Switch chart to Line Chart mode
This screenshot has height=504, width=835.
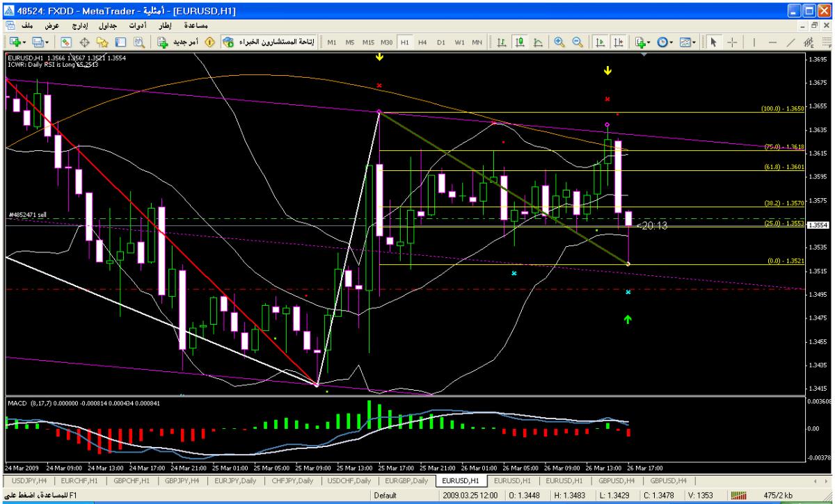tap(537, 42)
